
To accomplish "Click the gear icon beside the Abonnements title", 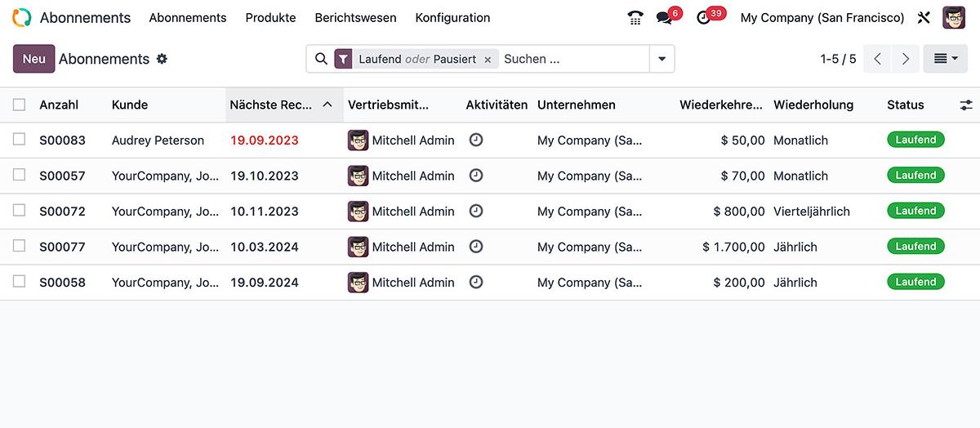I will 162,59.
